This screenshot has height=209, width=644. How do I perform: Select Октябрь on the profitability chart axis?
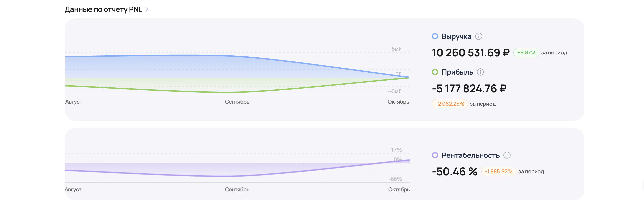click(x=399, y=190)
